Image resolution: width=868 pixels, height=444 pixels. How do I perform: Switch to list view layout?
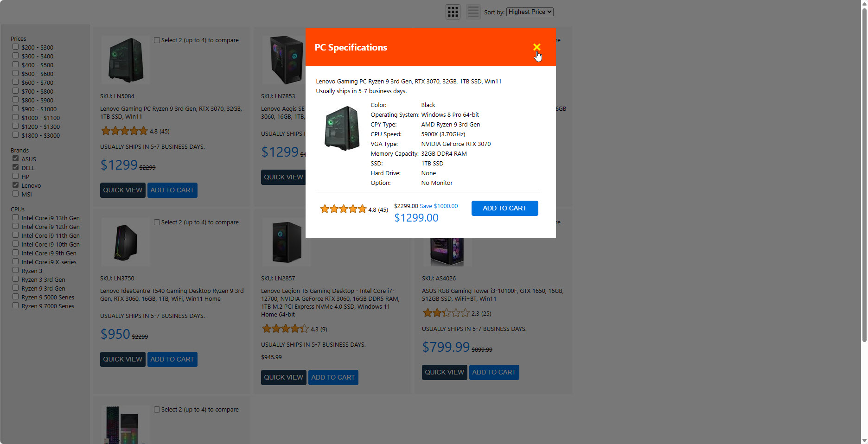(473, 12)
